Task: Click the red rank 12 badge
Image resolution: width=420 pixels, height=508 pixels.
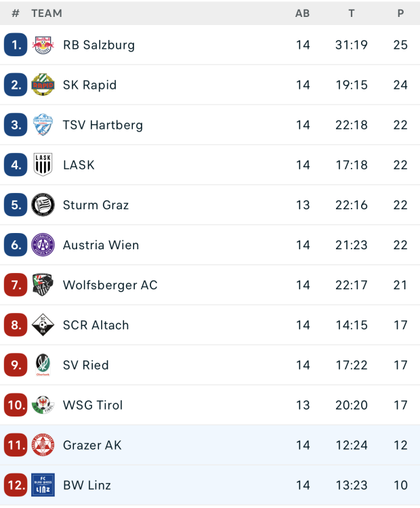Action: point(16,485)
